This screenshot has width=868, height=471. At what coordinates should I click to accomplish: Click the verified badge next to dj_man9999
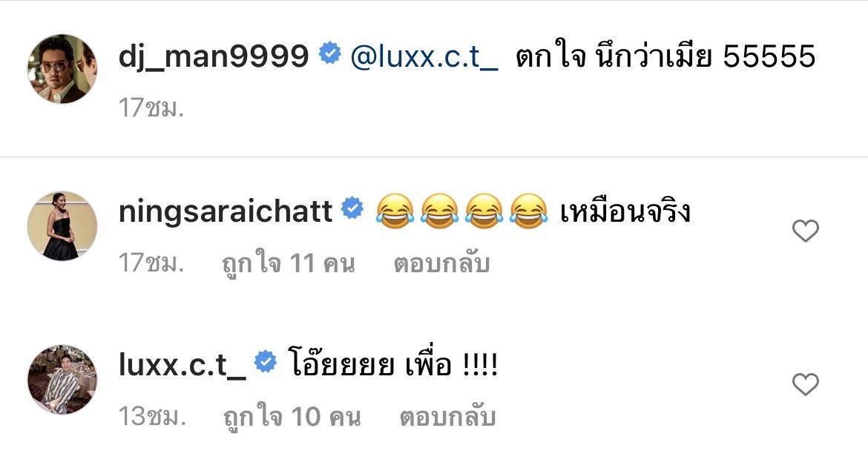(x=330, y=53)
